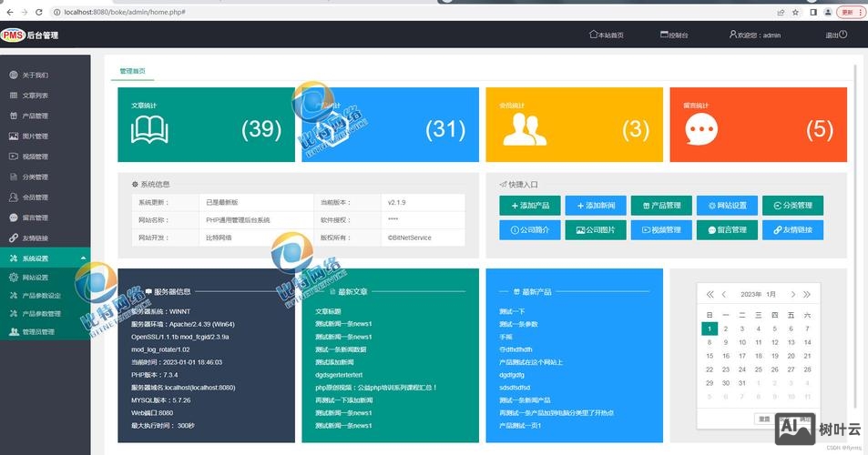Switch to the 管理首页 tab
Image resolution: width=868 pixels, height=455 pixels.
133,71
